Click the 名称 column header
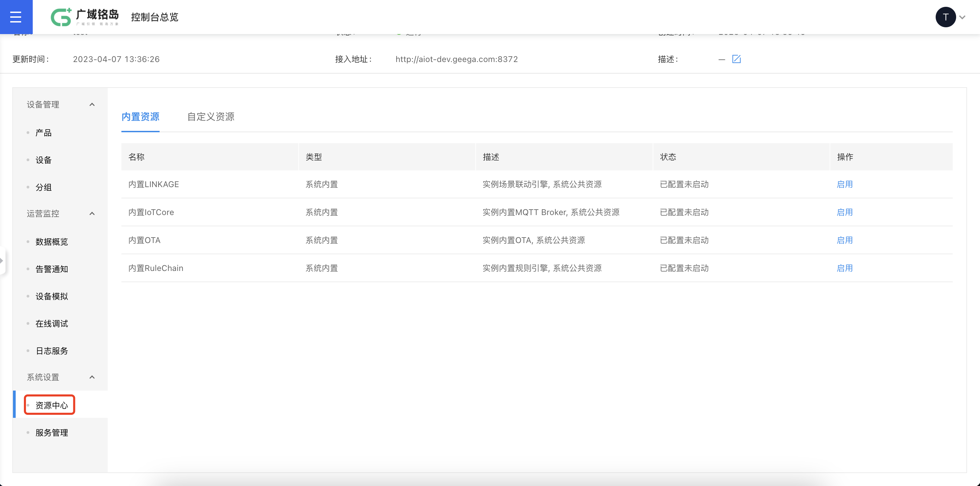Viewport: 980px width, 486px height. click(210, 157)
